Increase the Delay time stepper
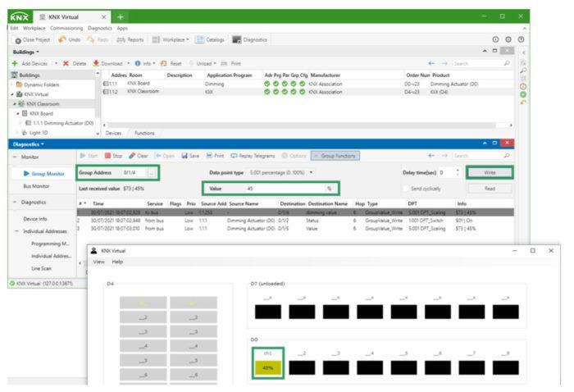The width and height of the screenshot is (574, 392). point(458,171)
